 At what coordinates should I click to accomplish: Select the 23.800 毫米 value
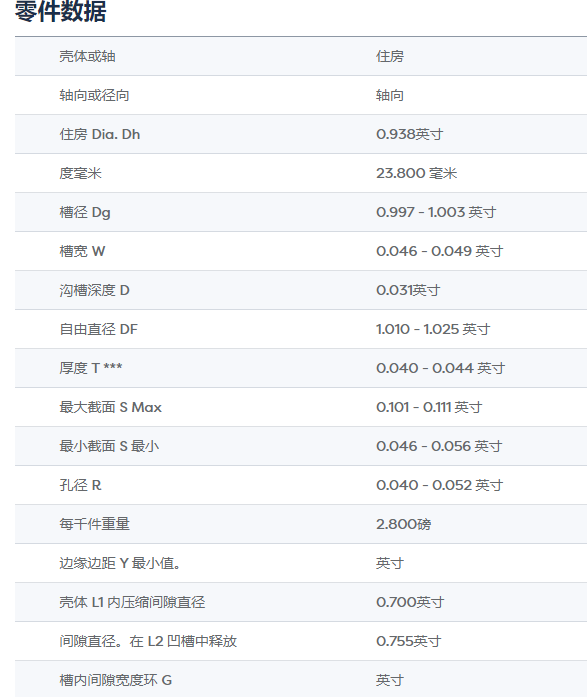[x=416, y=173]
